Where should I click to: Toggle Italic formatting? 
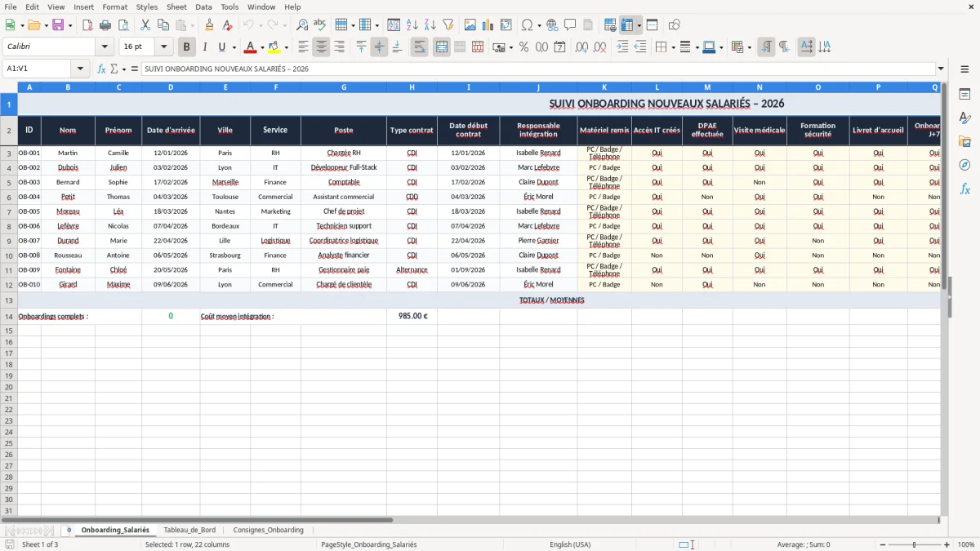205,47
